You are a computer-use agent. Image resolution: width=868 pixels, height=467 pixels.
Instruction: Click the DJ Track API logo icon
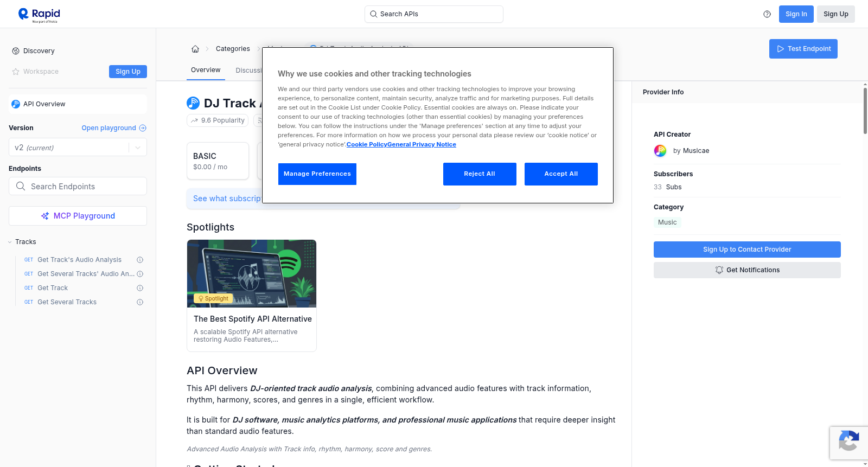point(193,103)
